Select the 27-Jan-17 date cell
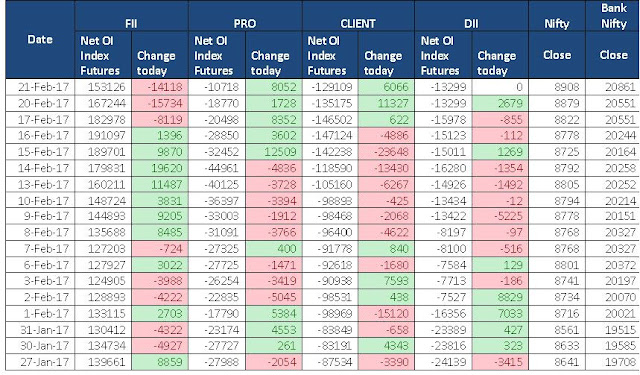640x375 pixels. coord(40,362)
